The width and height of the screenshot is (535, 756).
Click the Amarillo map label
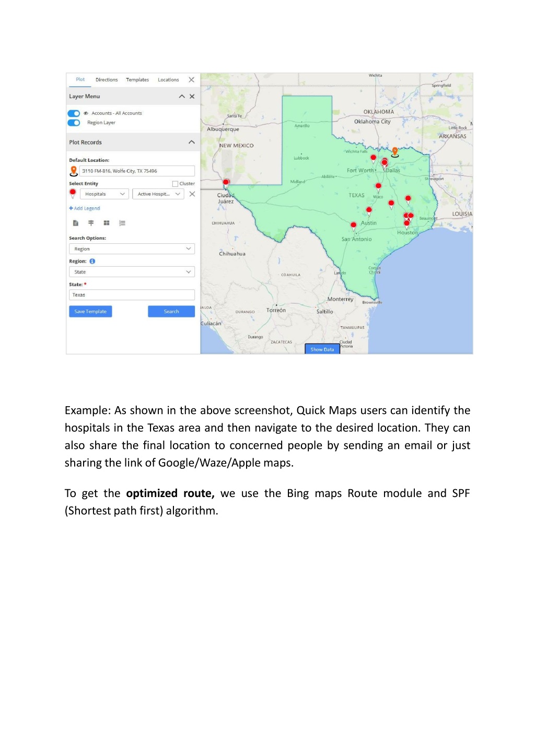(302, 126)
